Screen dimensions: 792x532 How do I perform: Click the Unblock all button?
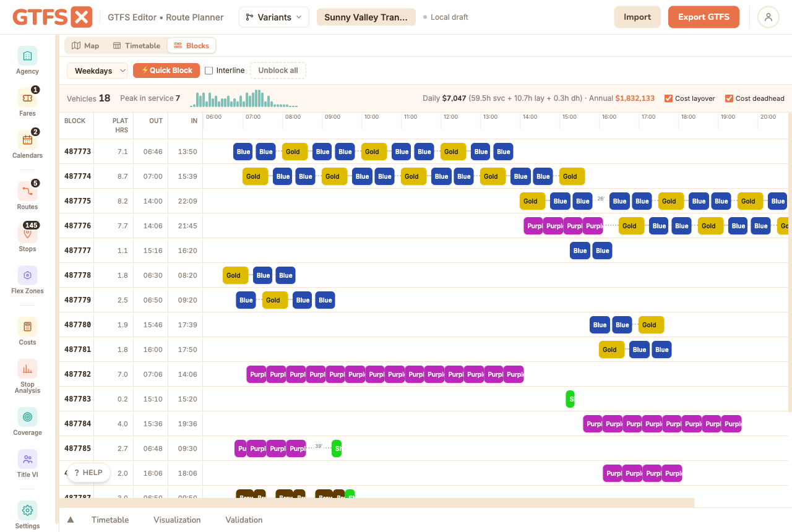[278, 71]
